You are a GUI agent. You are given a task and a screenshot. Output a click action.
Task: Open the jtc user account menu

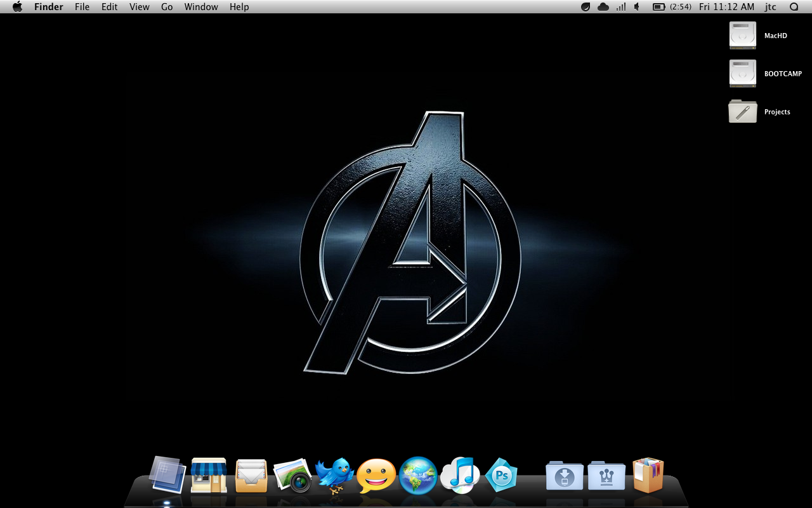(771, 7)
